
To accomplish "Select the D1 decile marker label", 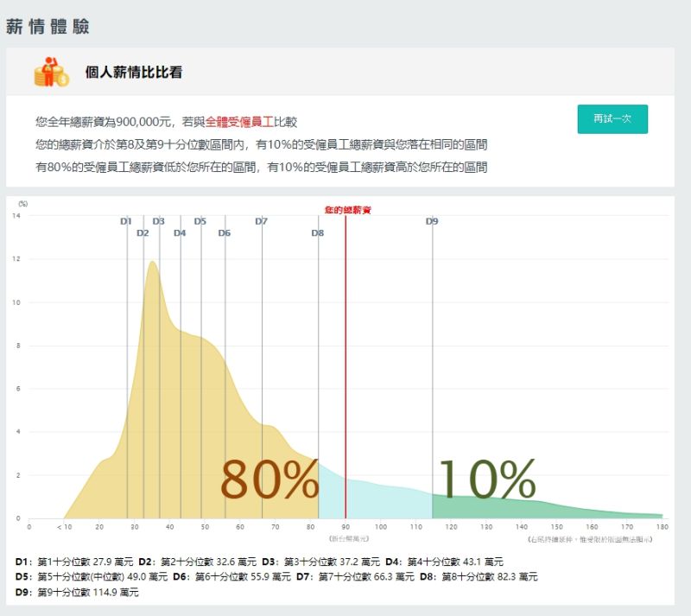I will pos(125,221).
